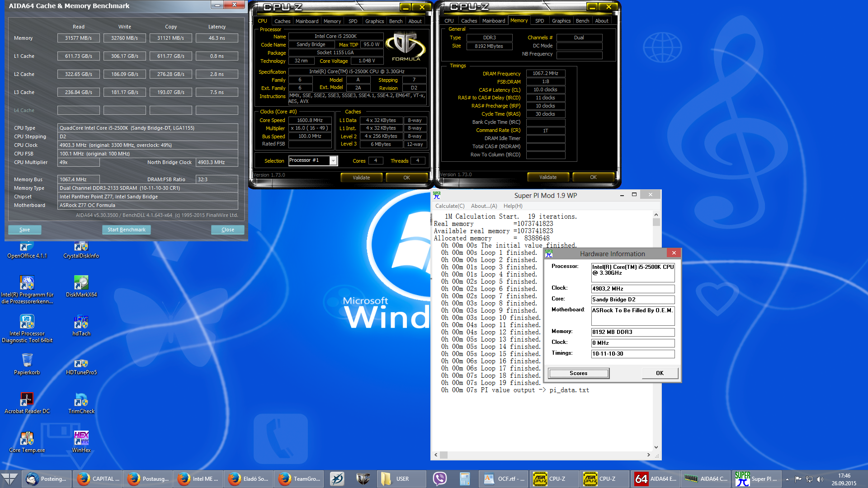Image resolution: width=868 pixels, height=488 pixels.
Task: Click the Super PI horizontal scrollbar right arrow
Action: click(648, 455)
